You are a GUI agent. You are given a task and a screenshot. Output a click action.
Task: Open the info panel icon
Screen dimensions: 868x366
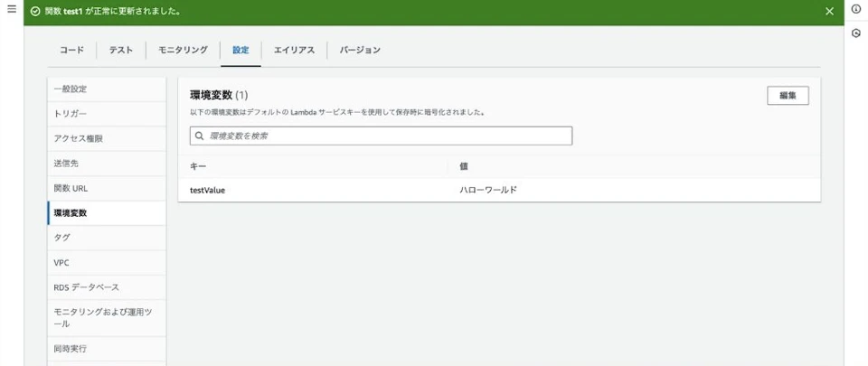point(856,9)
